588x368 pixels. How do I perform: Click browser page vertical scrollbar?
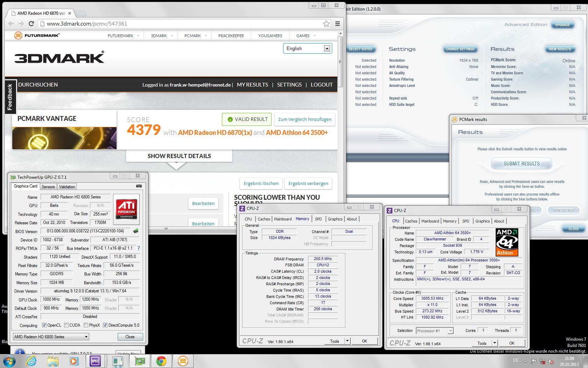340,62
